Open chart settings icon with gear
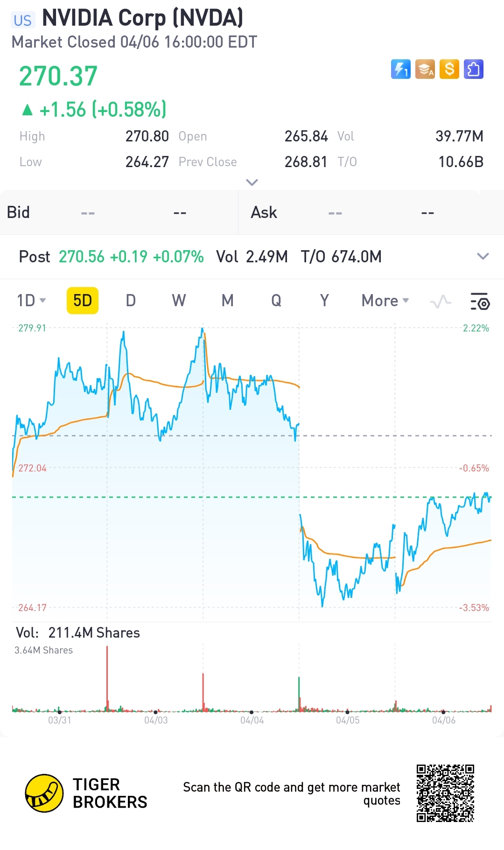 tap(479, 302)
